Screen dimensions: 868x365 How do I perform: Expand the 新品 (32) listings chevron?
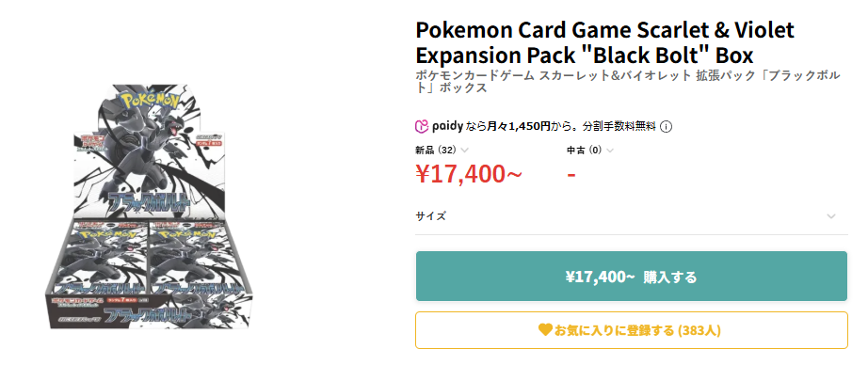tap(464, 150)
